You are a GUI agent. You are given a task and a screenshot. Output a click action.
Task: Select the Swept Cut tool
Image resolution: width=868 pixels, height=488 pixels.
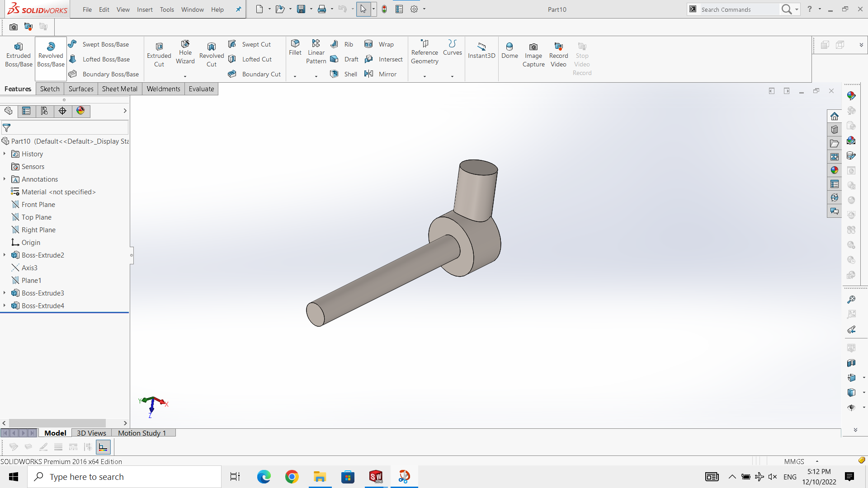click(250, 44)
